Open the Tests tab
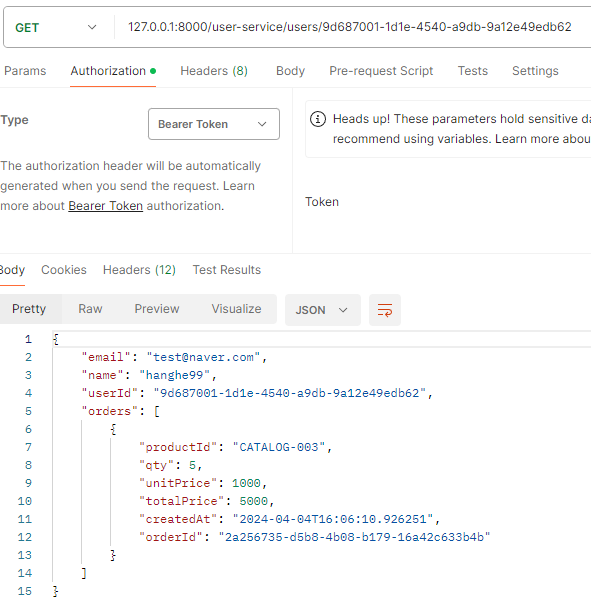 tap(473, 71)
